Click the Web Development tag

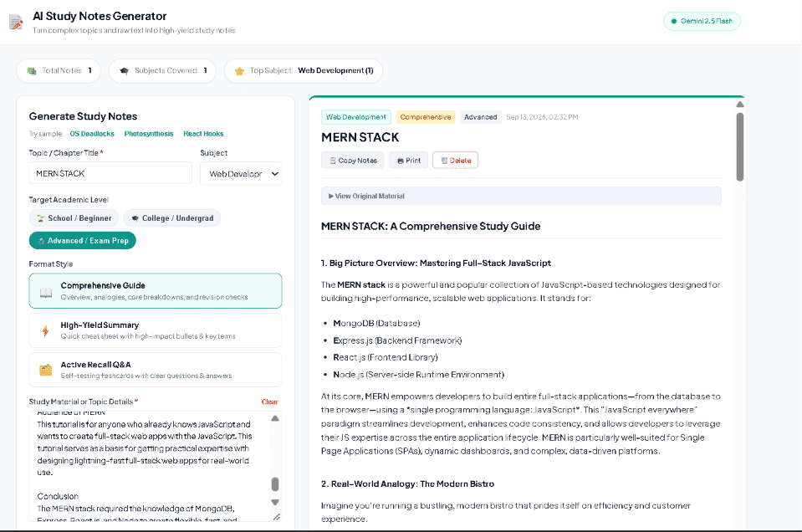(356, 117)
